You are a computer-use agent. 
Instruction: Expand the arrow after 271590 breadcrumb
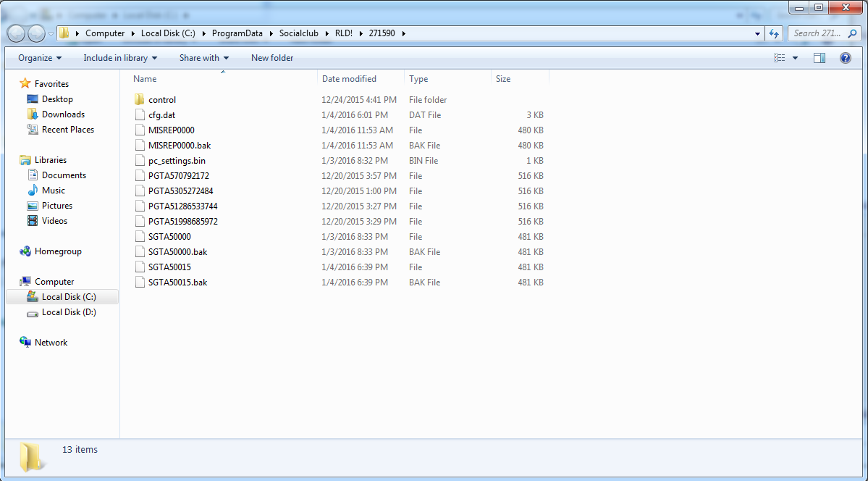tap(403, 33)
